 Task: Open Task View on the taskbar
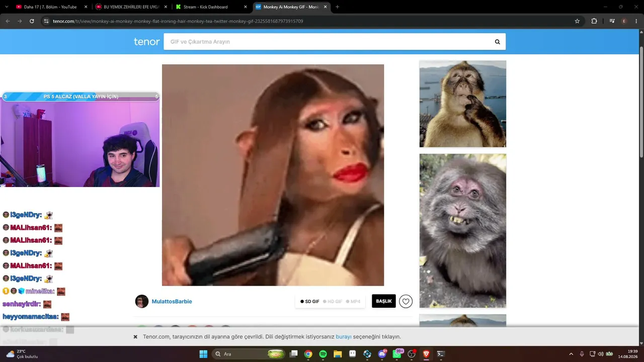(x=294, y=354)
